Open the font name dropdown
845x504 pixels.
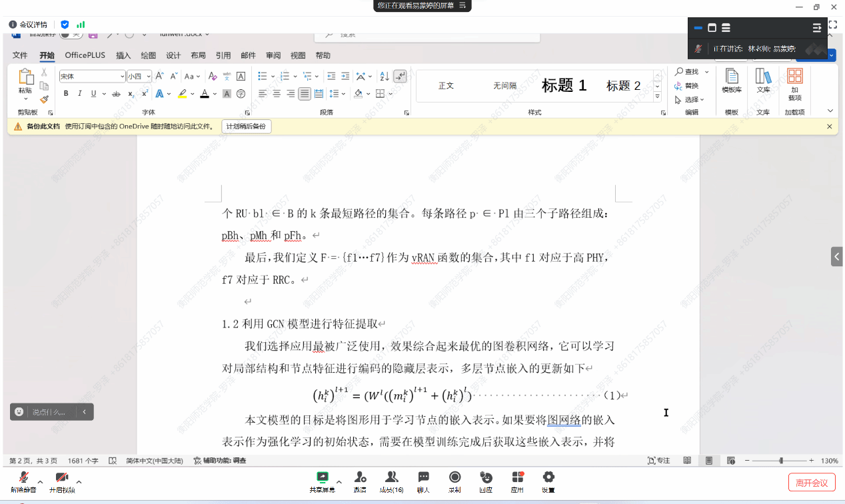click(122, 77)
